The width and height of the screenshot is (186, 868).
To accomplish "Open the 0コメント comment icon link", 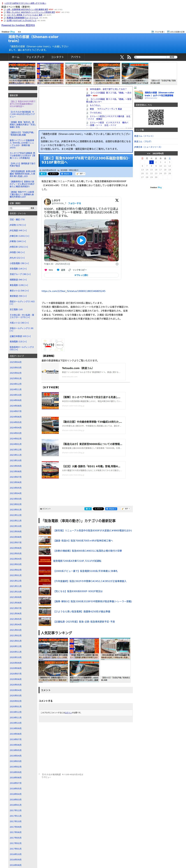I will pyautogui.click(x=46, y=509).
